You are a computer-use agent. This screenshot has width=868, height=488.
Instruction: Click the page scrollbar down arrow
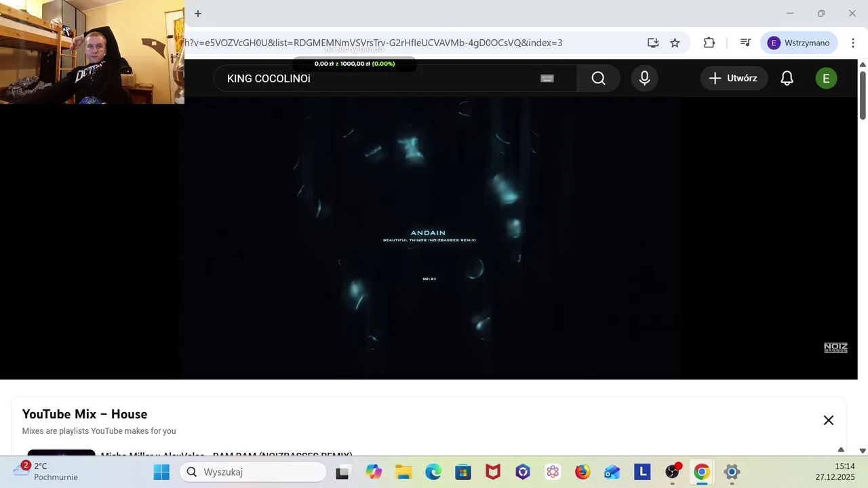[863, 451]
